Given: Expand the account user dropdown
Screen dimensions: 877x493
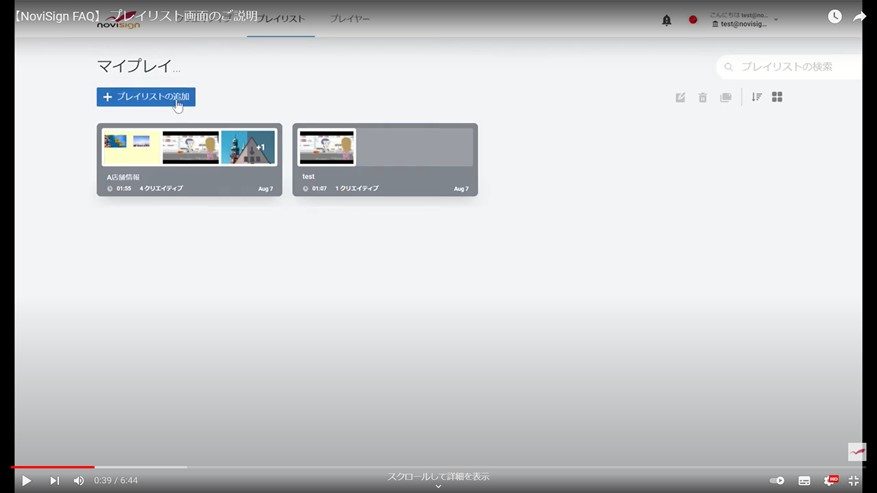Looking at the screenshot, I should point(744,20).
